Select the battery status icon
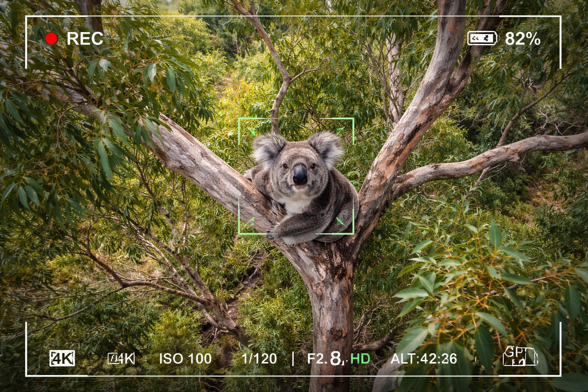This screenshot has width=588, height=392. [x=482, y=38]
